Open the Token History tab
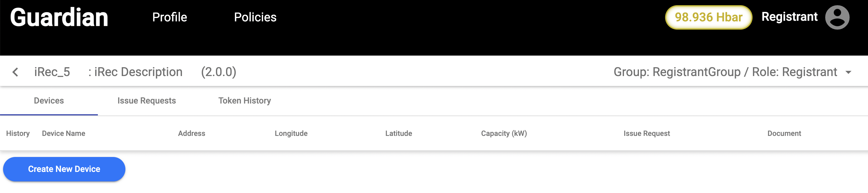Screen dimensions: 868x193 244,100
